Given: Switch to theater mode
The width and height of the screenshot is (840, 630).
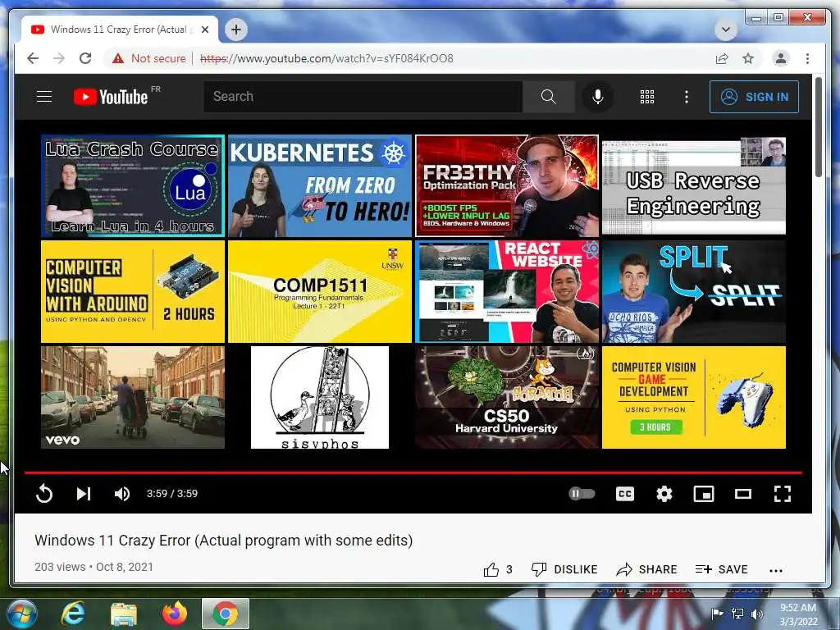Looking at the screenshot, I should click(x=743, y=493).
